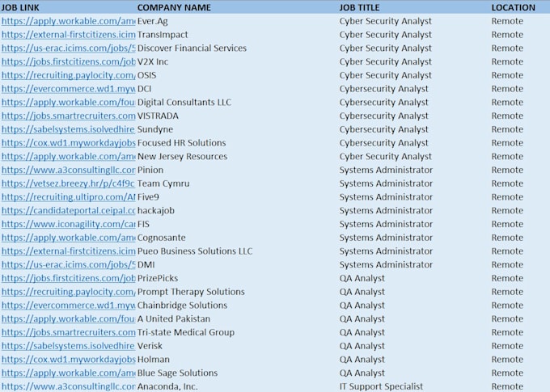Select the V2X Inc company cell

(153, 61)
